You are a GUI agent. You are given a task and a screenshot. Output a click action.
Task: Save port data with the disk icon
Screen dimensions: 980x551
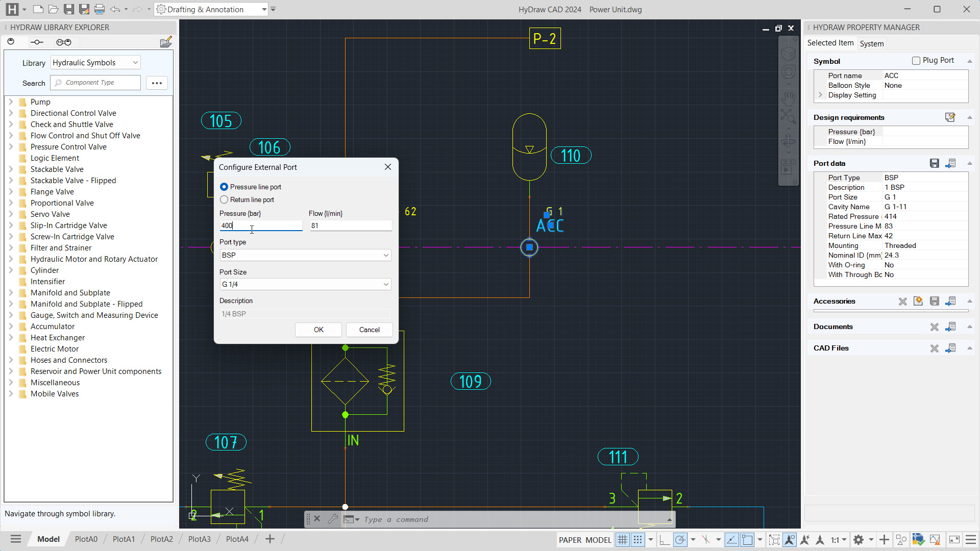[934, 163]
